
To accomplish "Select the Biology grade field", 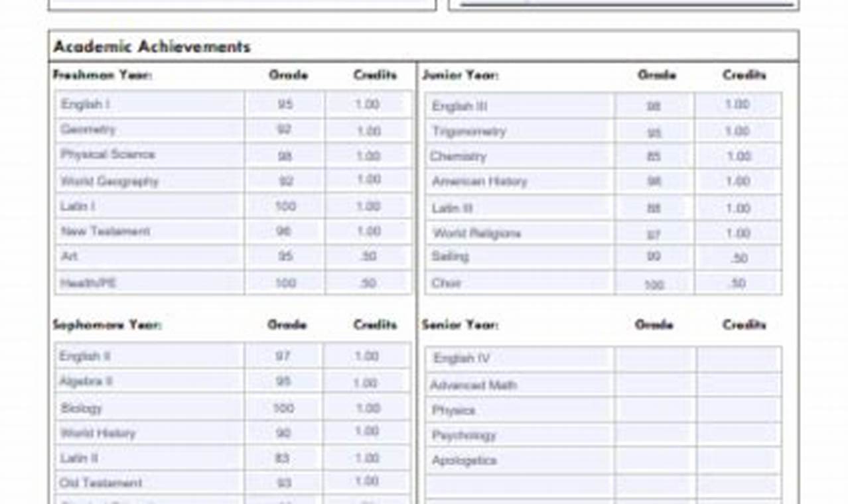I will click(x=283, y=408).
